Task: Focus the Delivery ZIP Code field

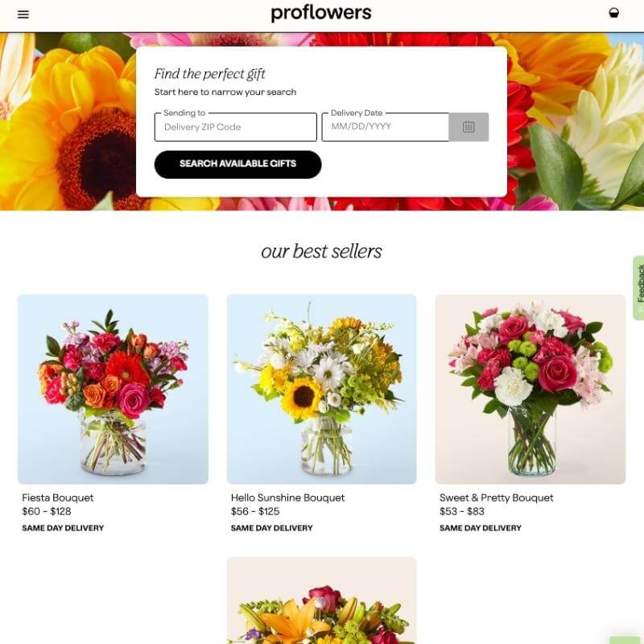Action: coord(236,127)
